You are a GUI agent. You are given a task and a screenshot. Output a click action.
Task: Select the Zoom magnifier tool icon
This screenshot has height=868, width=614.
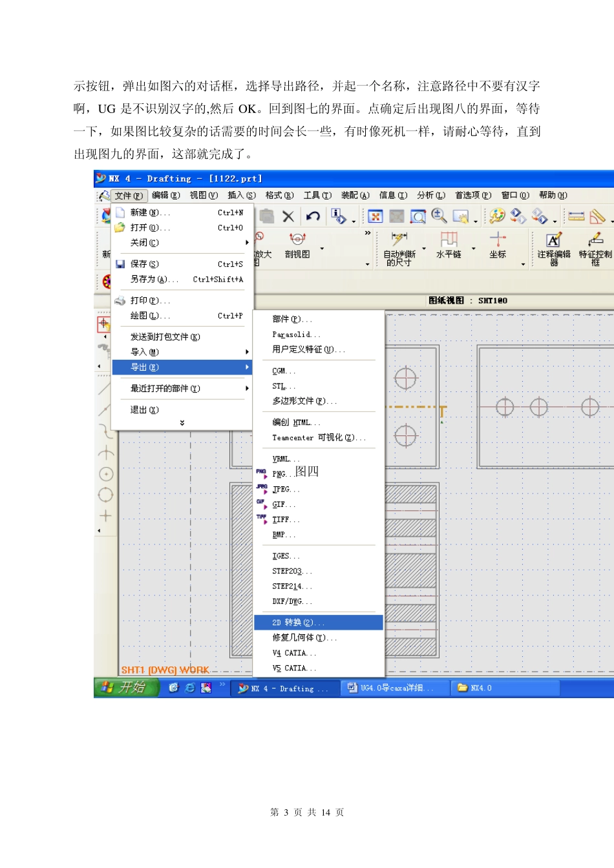pos(439,216)
